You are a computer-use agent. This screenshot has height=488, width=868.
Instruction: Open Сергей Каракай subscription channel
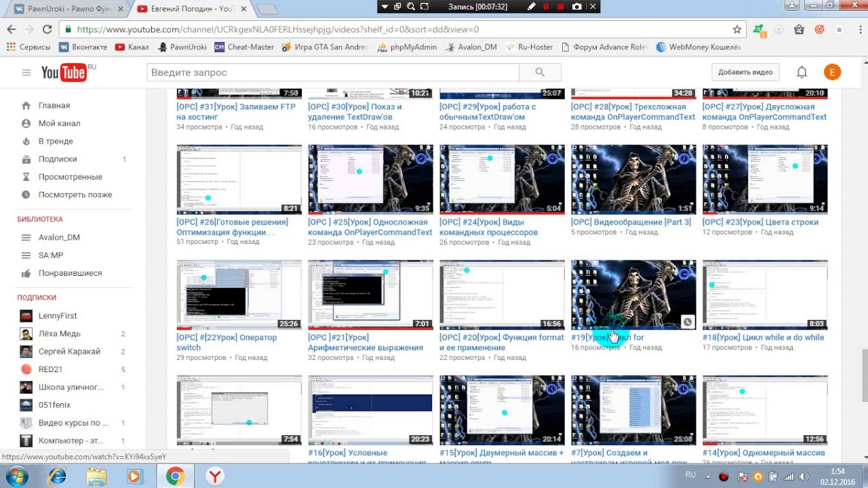[x=69, y=352]
